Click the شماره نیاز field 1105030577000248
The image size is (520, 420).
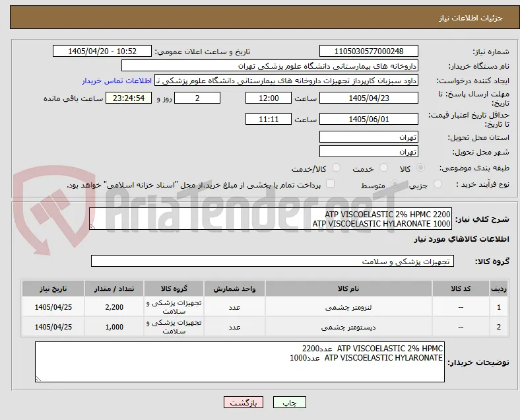pyautogui.click(x=368, y=51)
